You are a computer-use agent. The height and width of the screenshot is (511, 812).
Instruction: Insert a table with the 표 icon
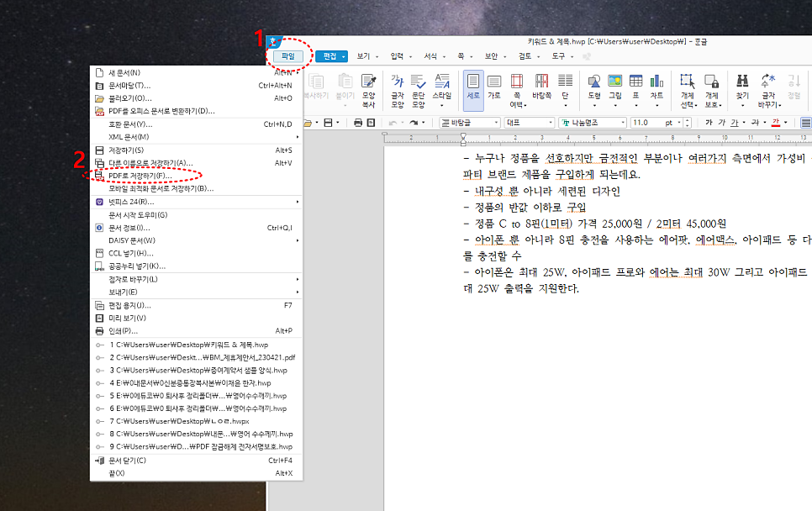[636, 86]
